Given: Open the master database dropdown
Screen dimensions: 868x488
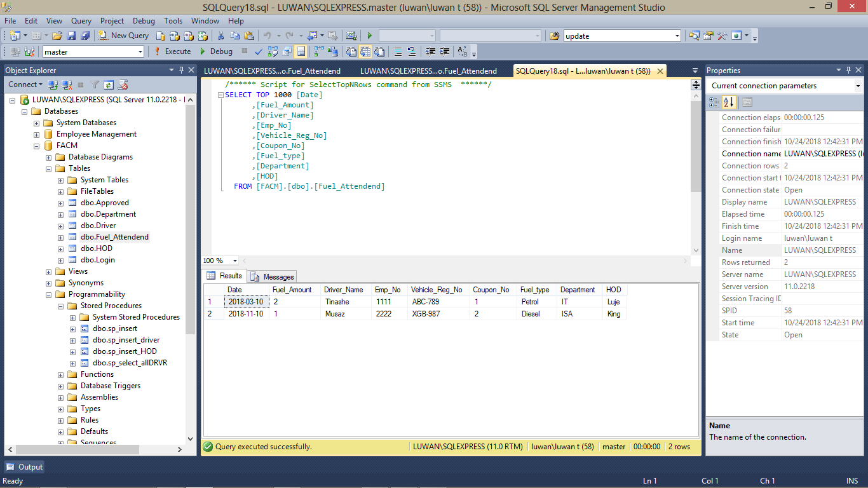Looking at the screenshot, I should (x=139, y=51).
